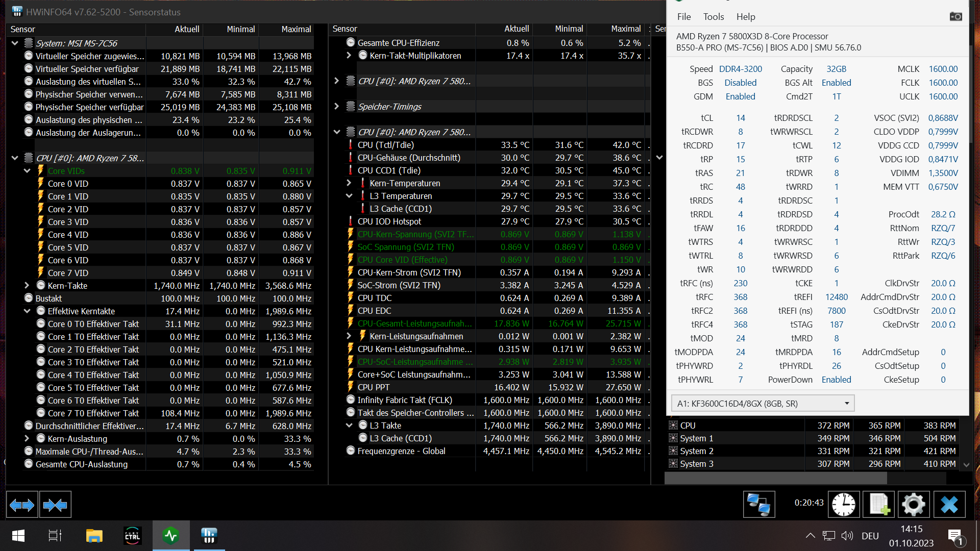Close sensors with the blue X icon

pos(949,505)
